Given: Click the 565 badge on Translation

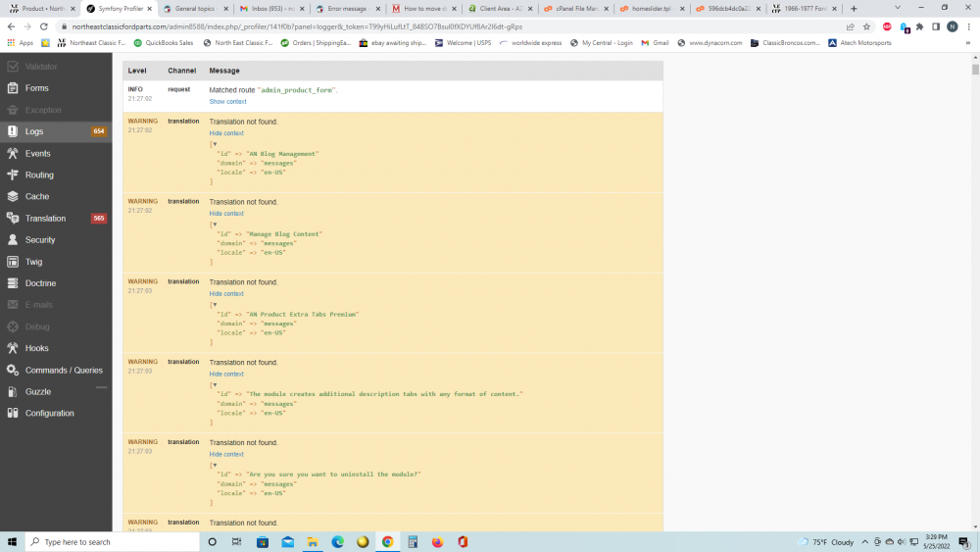Looking at the screenshot, I should [x=99, y=219].
